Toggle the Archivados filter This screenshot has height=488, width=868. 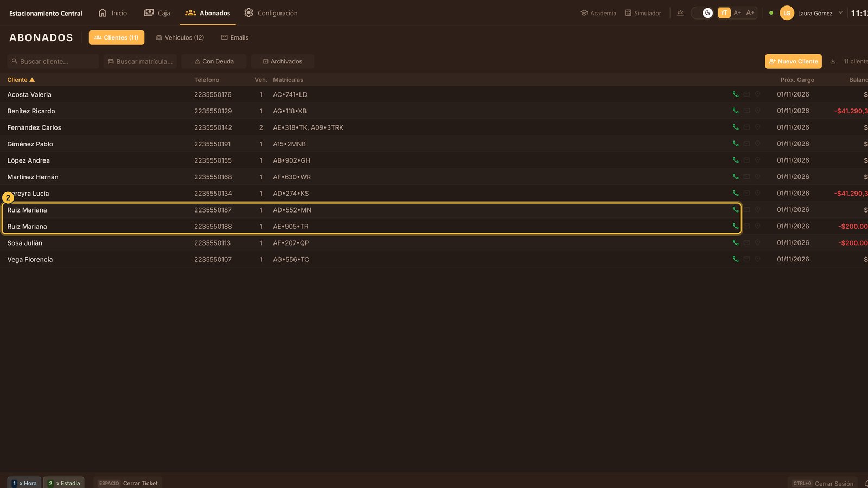pos(283,61)
